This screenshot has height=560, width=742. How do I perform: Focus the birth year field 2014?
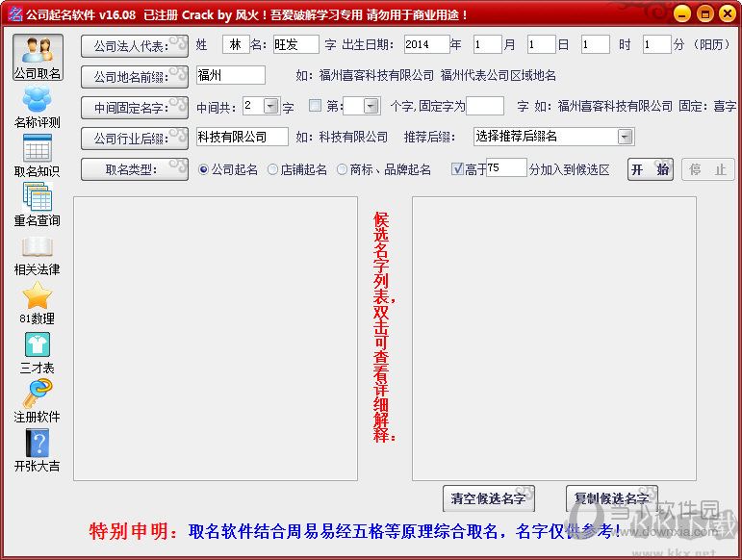pyautogui.click(x=427, y=44)
